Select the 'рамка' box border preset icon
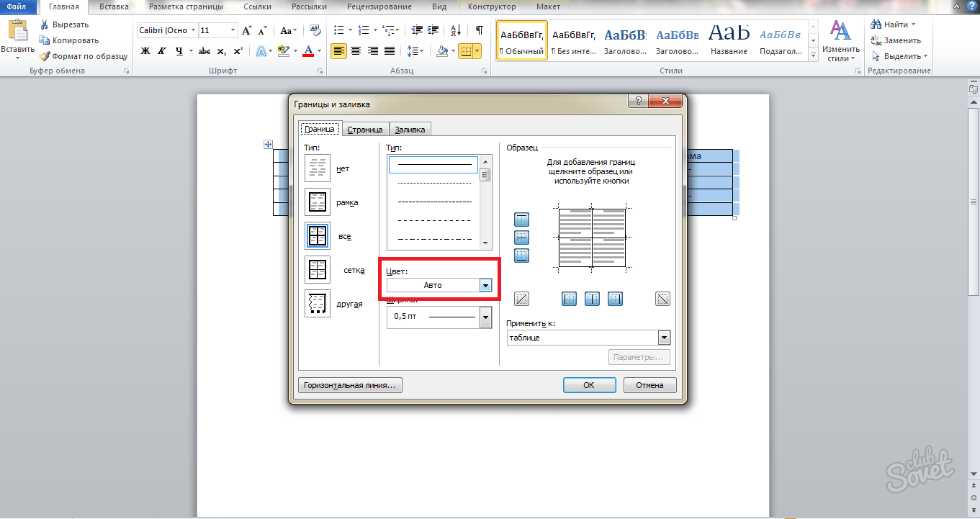 tap(318, 202)
